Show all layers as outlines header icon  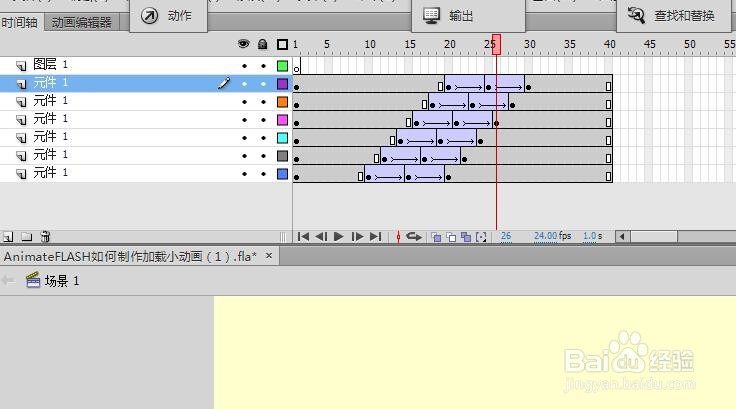[282, 44]
